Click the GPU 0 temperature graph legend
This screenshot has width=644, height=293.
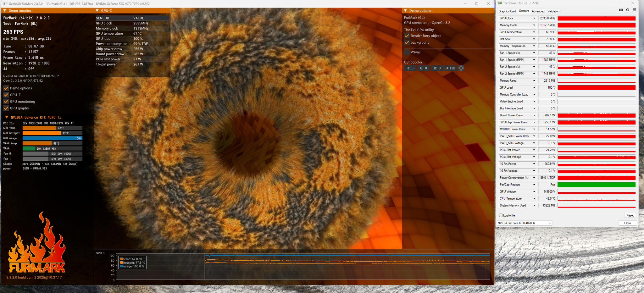tap(132, 263)
